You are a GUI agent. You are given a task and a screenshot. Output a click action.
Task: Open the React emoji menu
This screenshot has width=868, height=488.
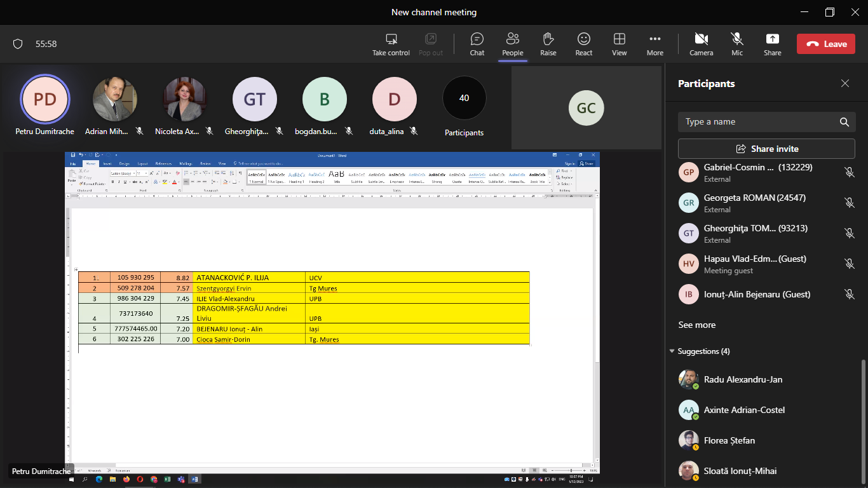[583, 44]
